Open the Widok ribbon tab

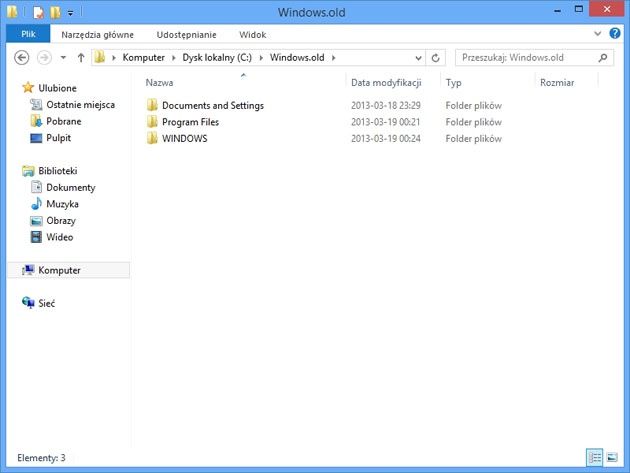pyautogui.click(x=253, y=35)
